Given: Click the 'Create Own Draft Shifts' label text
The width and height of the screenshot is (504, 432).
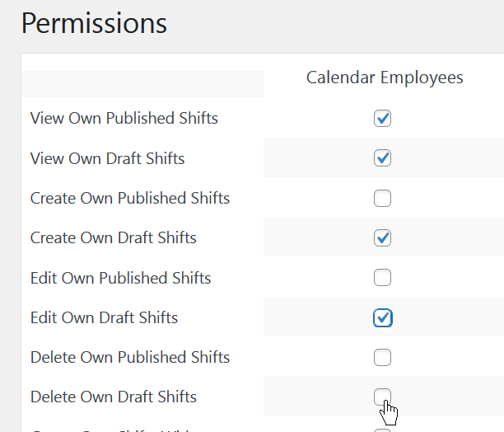Looking at the screenshot, I should coord(113,237).
